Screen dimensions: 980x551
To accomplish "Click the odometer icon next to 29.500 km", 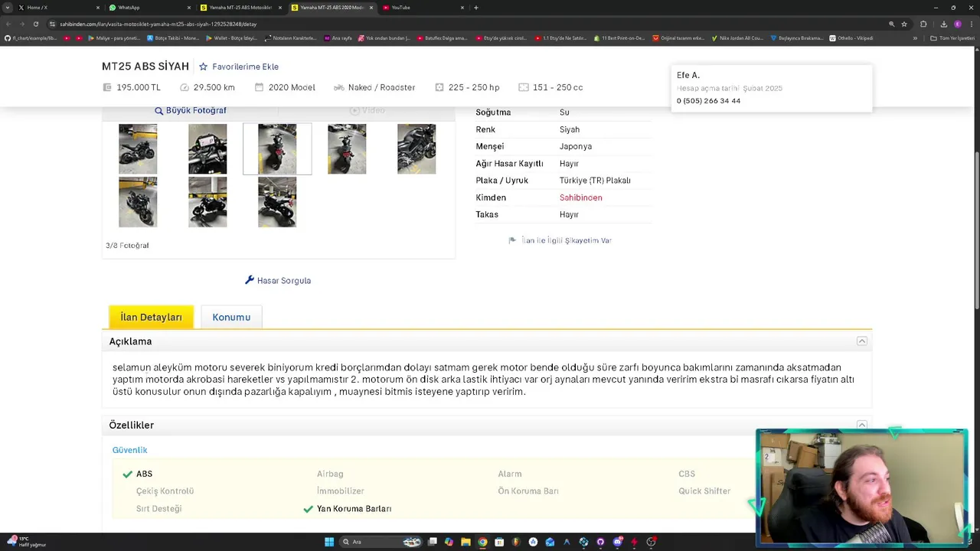I will tap(184, 87).
